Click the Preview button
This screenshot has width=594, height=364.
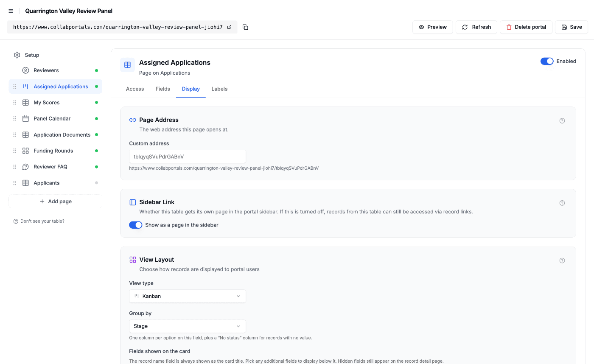point(433,27)
